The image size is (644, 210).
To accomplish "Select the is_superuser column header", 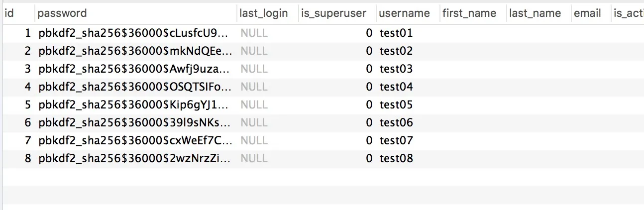I will (333, 13).
